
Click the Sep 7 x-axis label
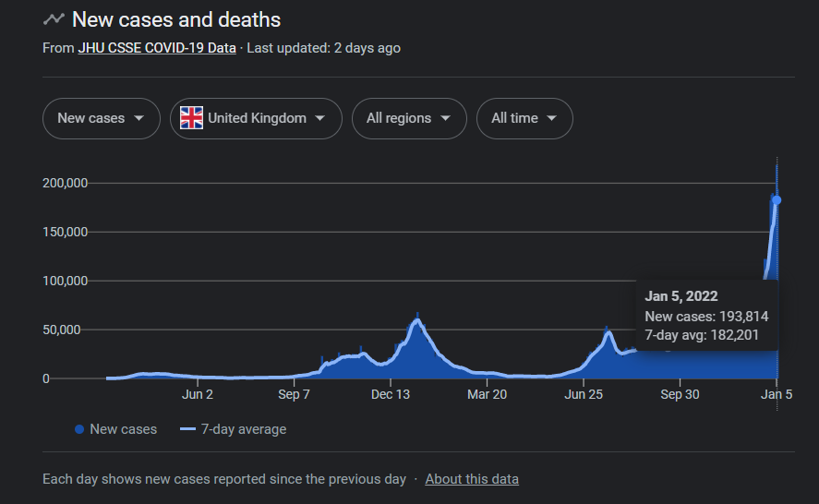point(294,395)
